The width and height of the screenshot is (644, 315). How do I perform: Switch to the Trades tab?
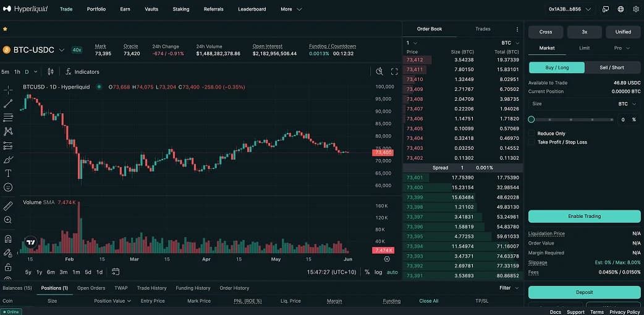[x=483, y=29]
